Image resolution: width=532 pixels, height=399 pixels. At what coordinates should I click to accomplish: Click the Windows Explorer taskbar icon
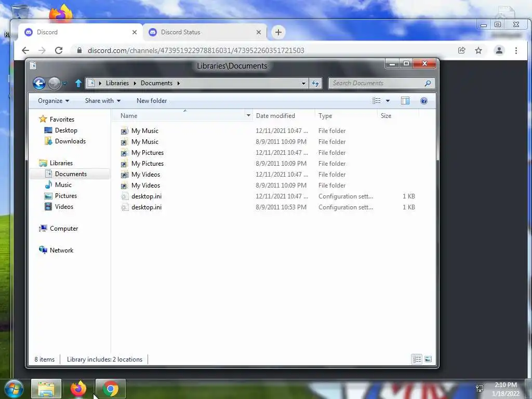[46, 389]
